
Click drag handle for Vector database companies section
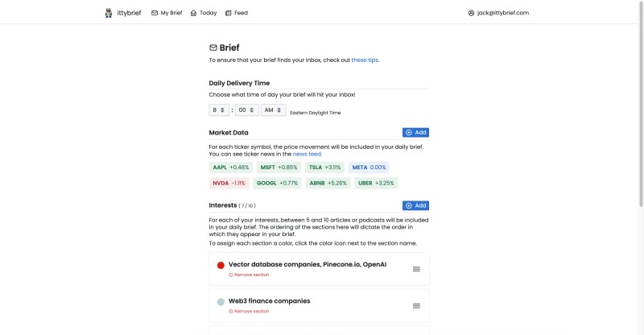(416, 269)
